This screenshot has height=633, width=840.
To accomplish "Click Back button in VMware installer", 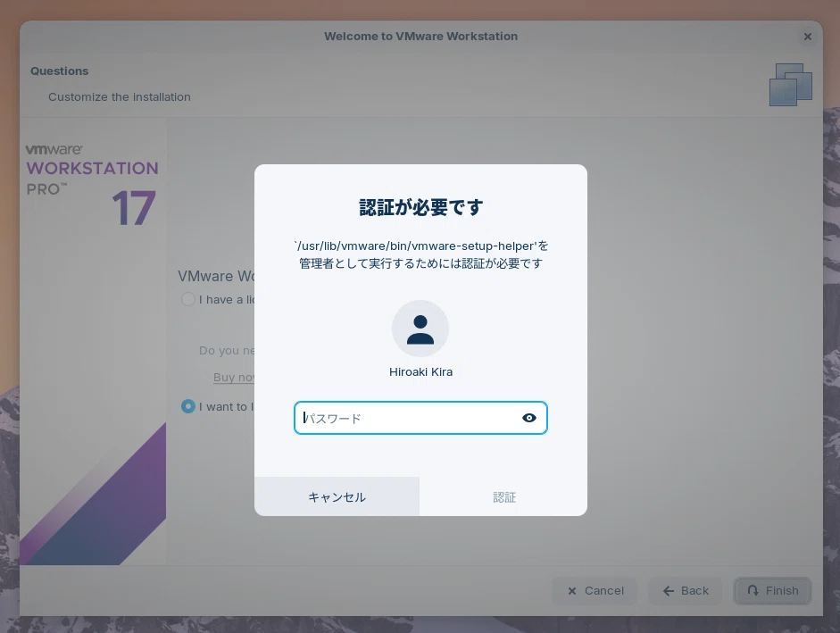I will pos(686,591).
